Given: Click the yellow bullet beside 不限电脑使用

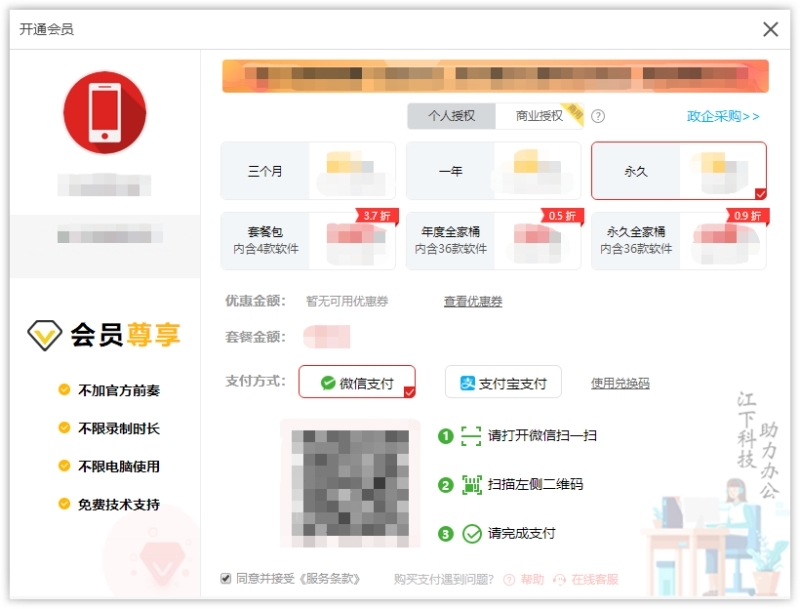Looking at the screenshot, I should (x=64, y=466).
